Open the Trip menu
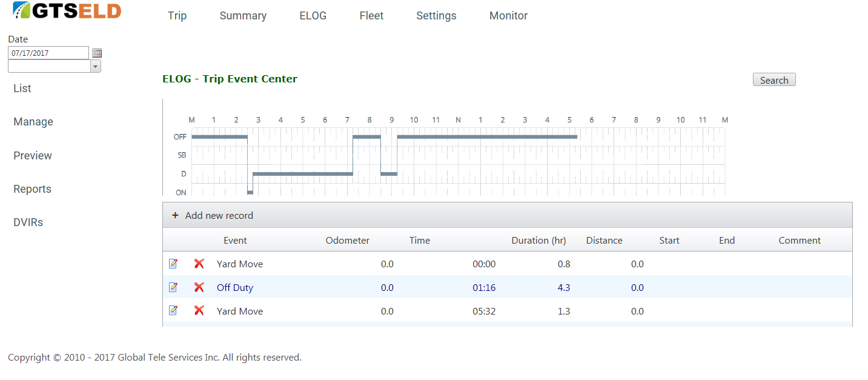 [177, 16]
